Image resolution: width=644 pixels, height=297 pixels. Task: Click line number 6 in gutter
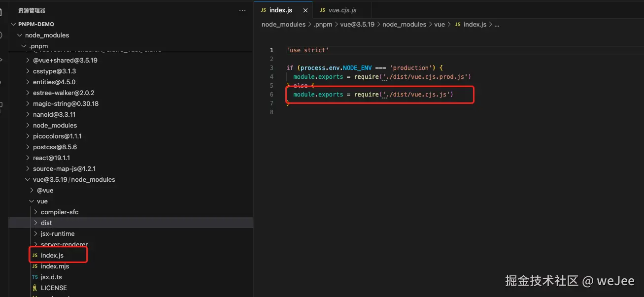(x=271, y=95)
